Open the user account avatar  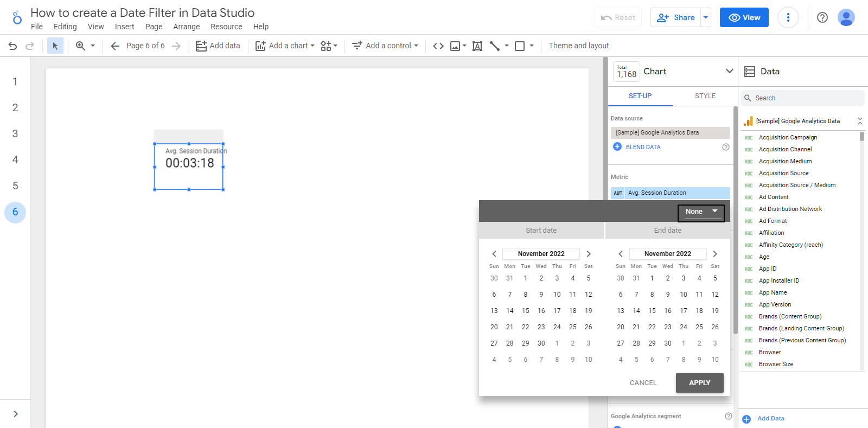(x=846, y=17)
